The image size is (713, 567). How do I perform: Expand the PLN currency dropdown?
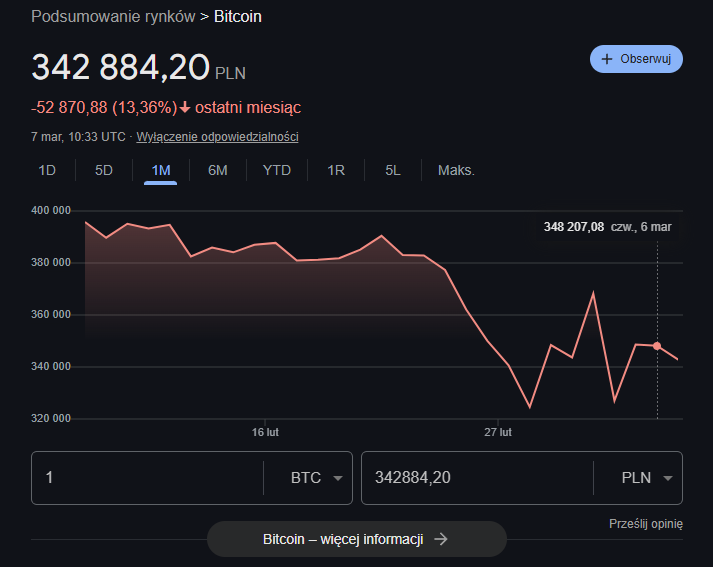[636, 478]
